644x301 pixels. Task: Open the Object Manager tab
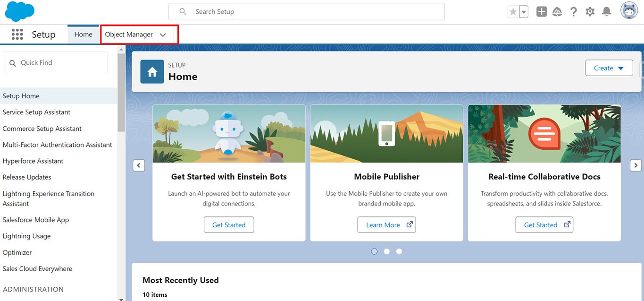129,34
